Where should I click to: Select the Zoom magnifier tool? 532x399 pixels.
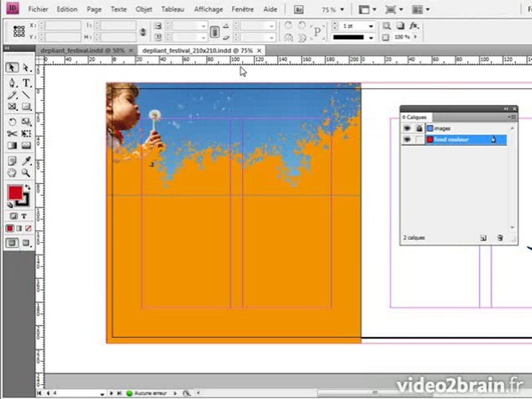pos(26,173)
